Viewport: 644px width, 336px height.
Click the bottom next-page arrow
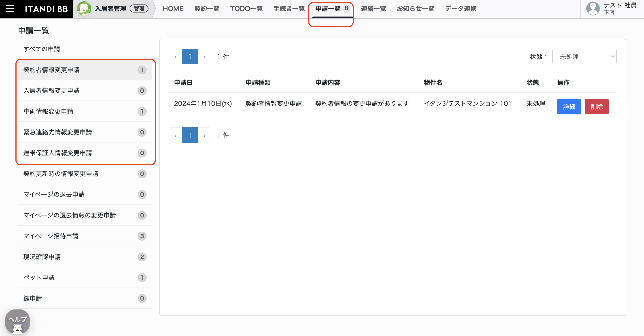pyautogui.click(x=205, y=135)
